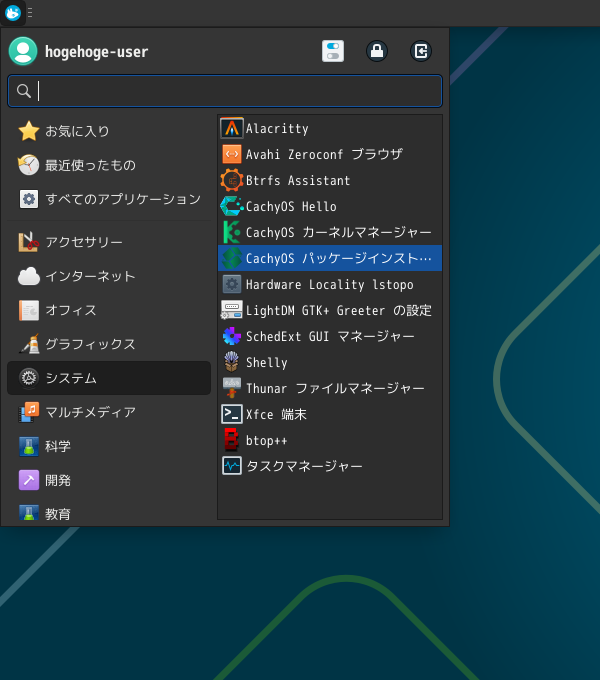Select システム category

point(109,378)
